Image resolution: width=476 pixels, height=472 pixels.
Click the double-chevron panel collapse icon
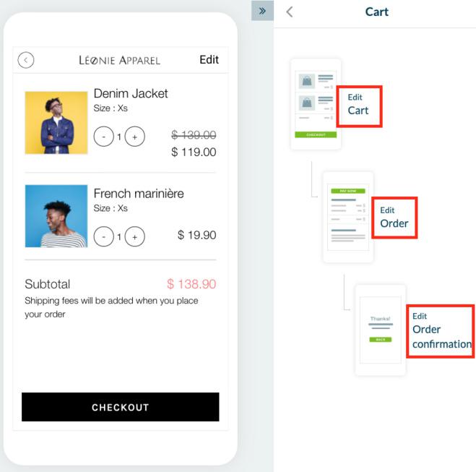pyautogui.click(x=262, y=11)
